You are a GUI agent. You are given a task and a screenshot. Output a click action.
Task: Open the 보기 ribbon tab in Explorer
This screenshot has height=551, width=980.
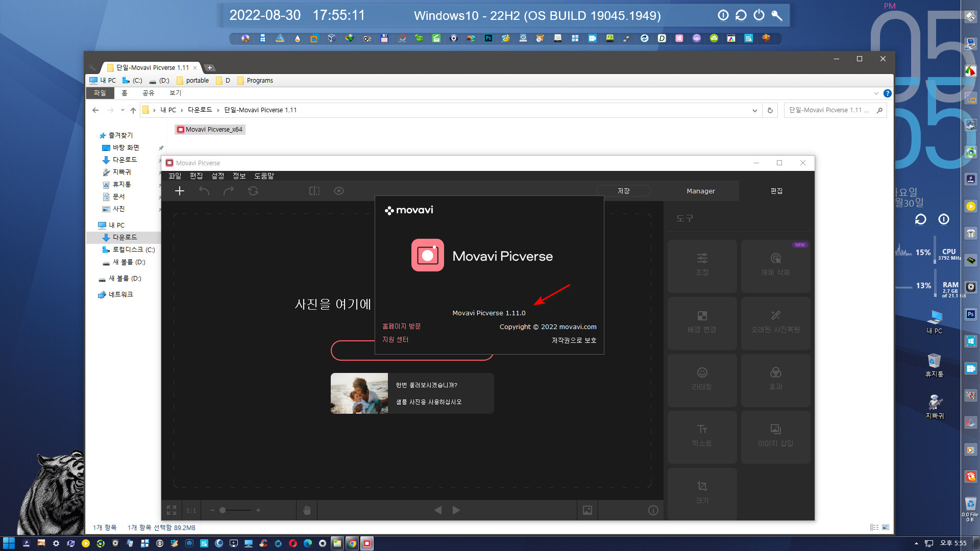175,93
